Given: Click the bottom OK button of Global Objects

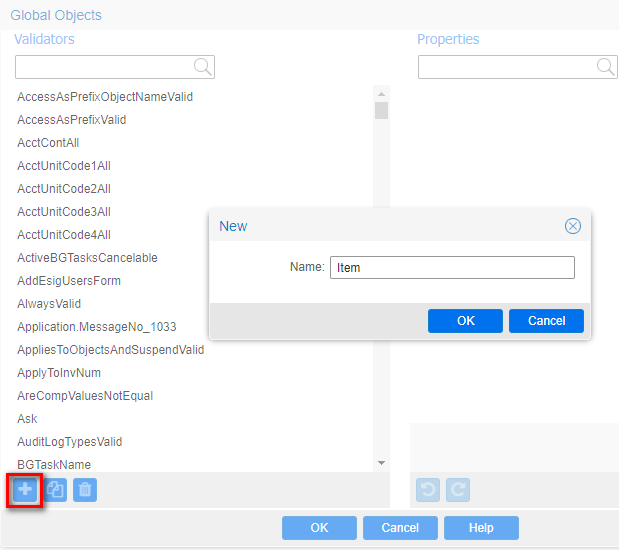Looking at the screenshot, I should (319, 528).
